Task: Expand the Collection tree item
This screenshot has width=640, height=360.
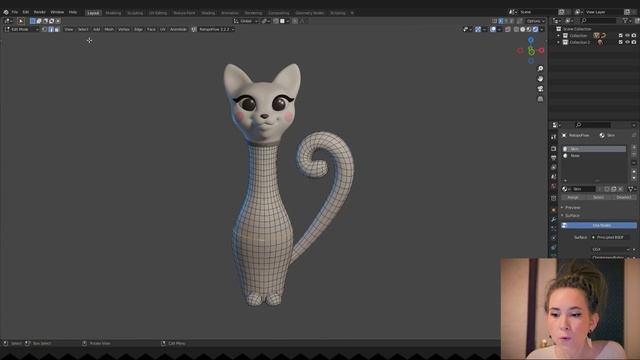Action: point(558,36)
